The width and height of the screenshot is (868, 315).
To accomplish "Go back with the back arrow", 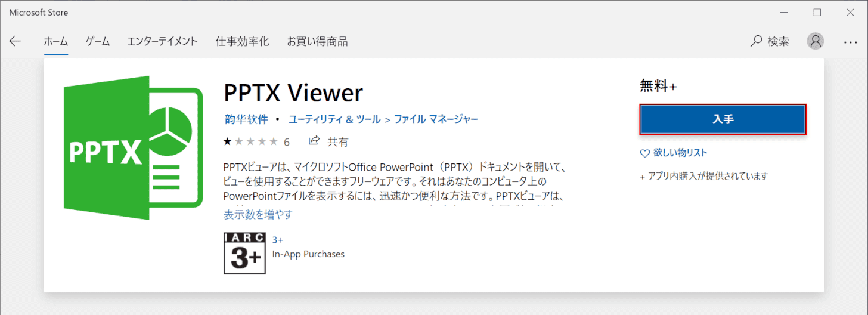I will 15,41.
